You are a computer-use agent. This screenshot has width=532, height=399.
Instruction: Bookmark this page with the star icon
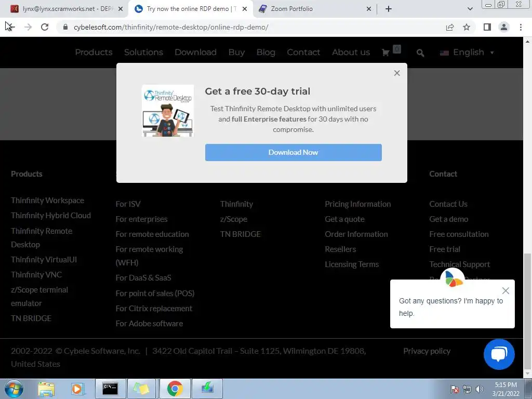point(467,27)
